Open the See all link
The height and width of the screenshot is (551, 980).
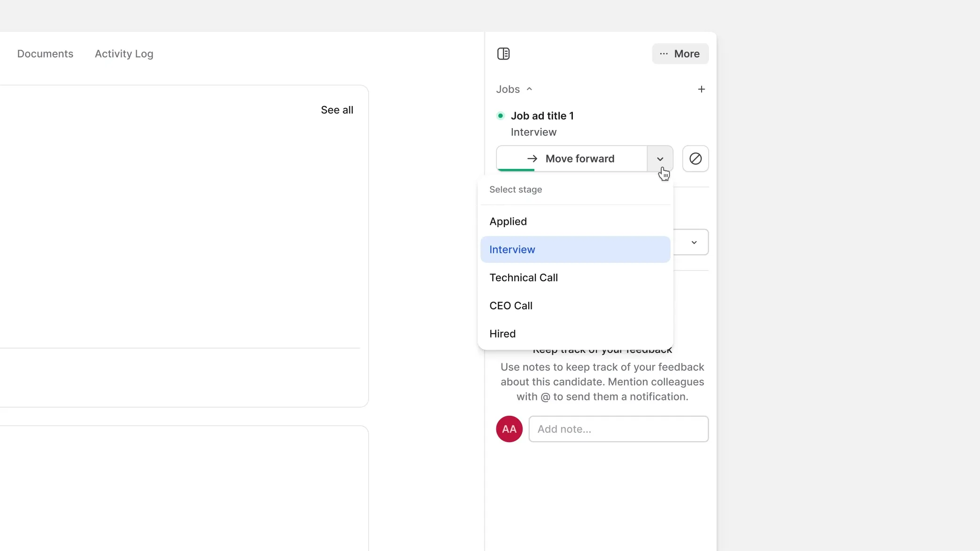(337, 110)
